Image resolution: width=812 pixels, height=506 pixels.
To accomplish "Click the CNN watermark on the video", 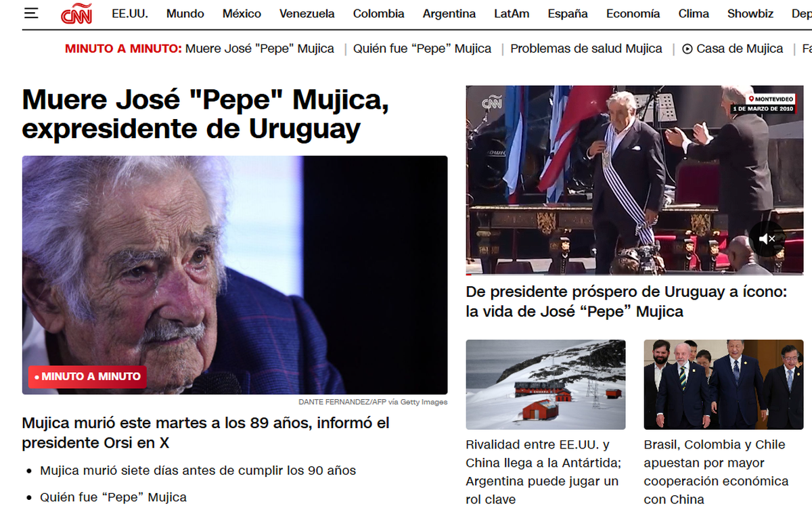I will [492, 103].
